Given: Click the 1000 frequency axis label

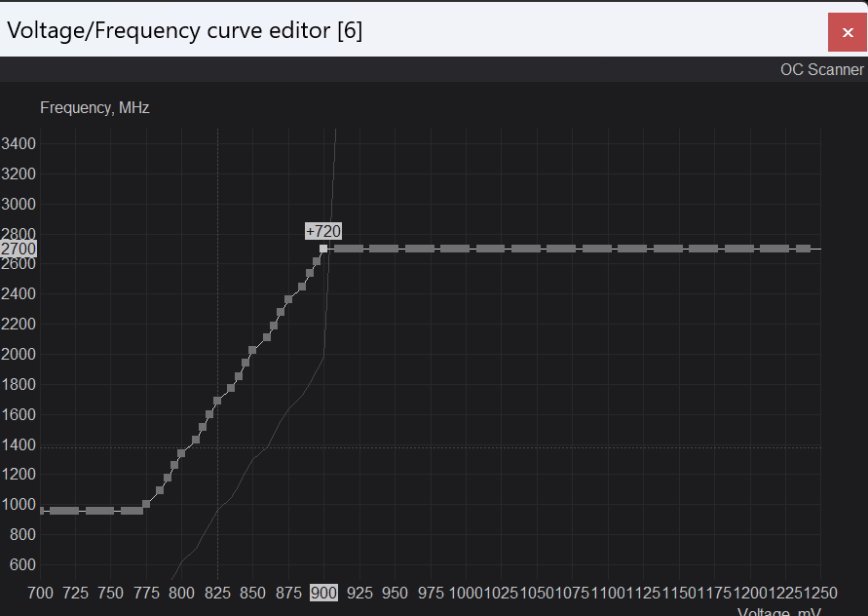Looking at the screenshot, I should (x=19, y=505).
